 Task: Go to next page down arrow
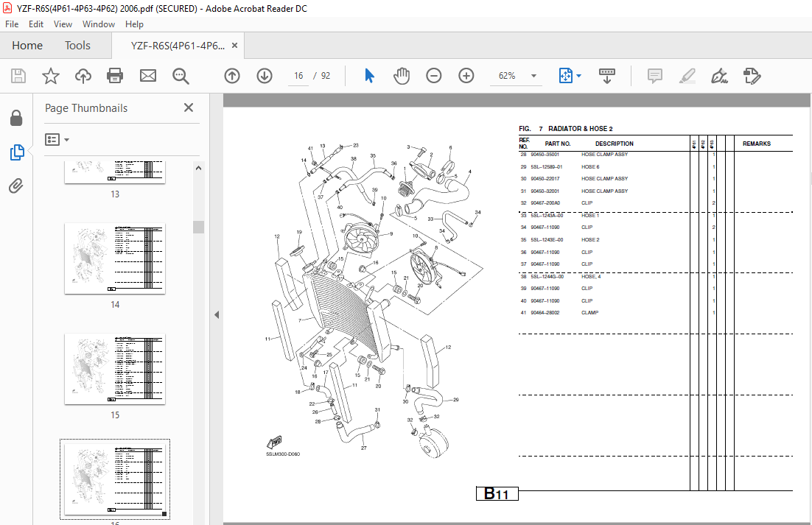point(265,76)
